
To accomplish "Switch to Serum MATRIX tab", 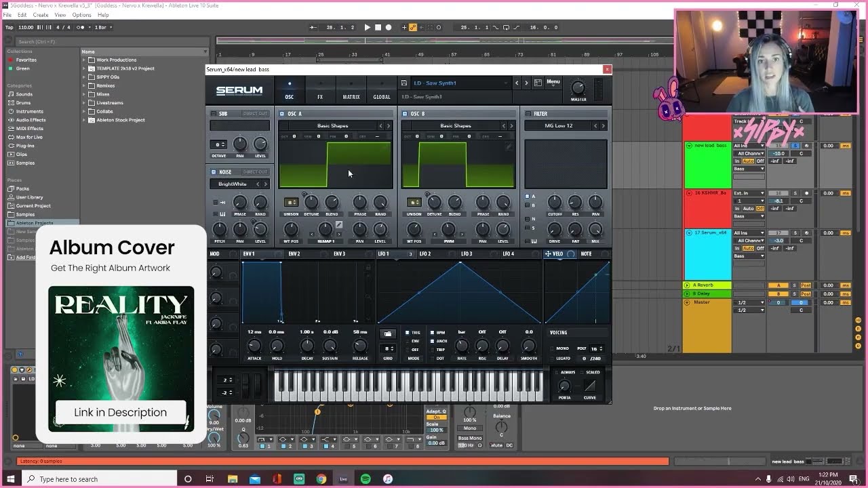I will (351, 91).
